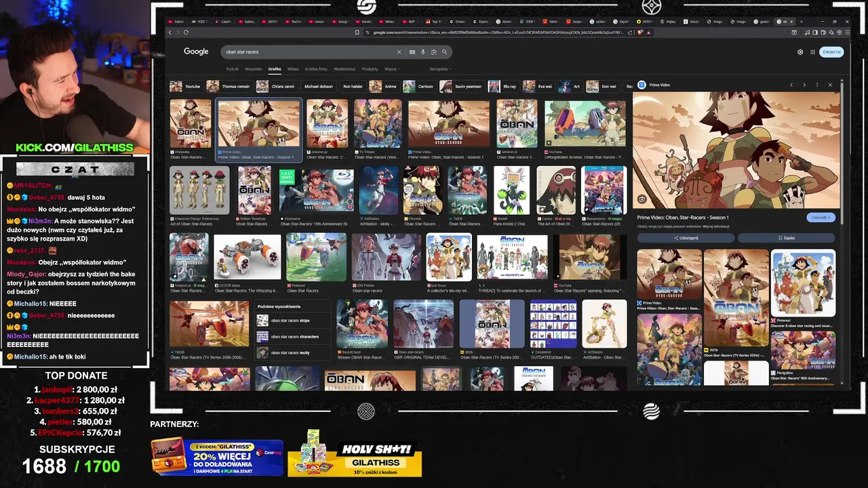Select related search 'oban star racers characters'
The width and height of the screenshot is (868, 488).
coord(294,337)
